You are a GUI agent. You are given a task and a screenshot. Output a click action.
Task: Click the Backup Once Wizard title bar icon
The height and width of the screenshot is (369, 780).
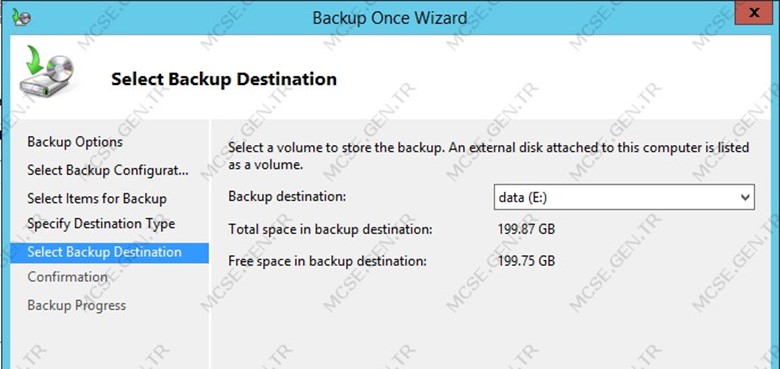pos(21,17)
